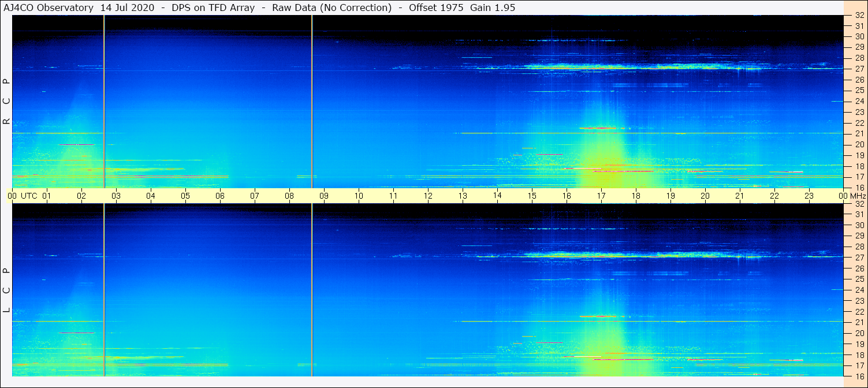868x388 pixels.
Task: Select hour "01" on the time axis
Action: (x=47, y=196)
